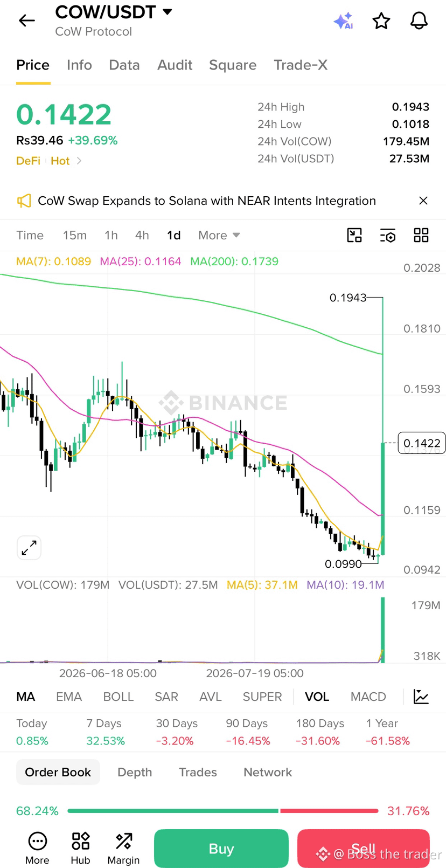Switch to the Data tab
This screenshot has width=446, height=868.
[124, 65]
